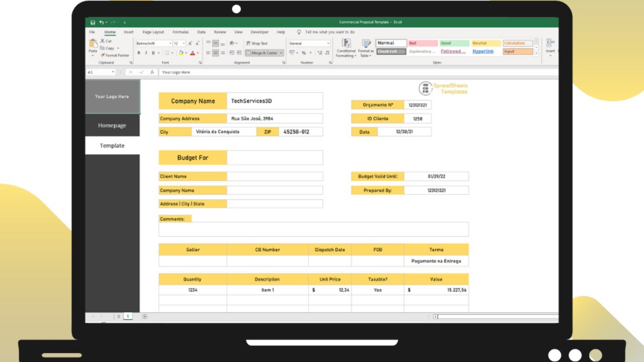Apply the red Font Color A
This screenshot has width=644, height=362.
[x=193, y=53]
